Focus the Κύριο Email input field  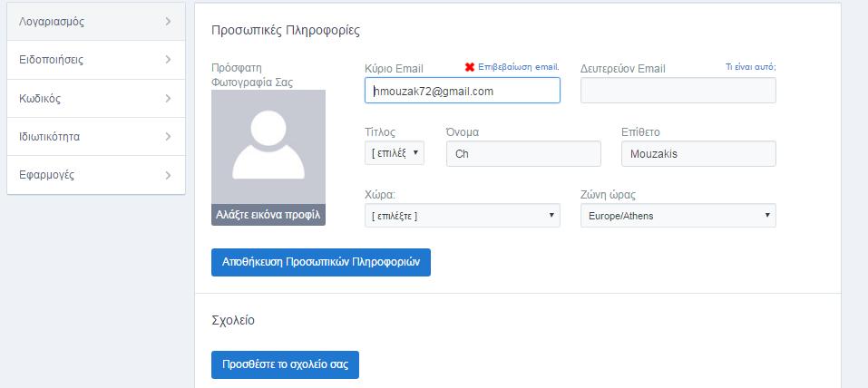point(463,91)
